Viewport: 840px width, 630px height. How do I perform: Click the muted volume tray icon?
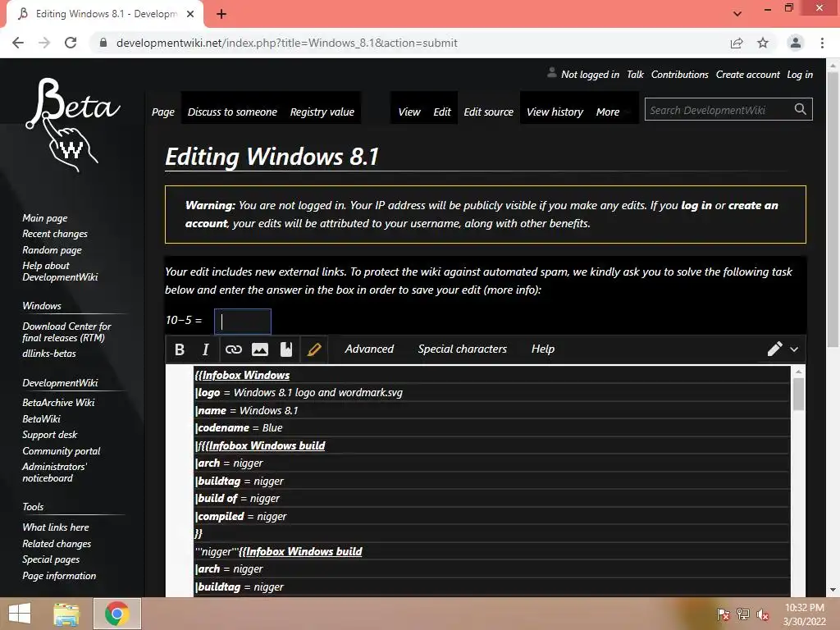pos(762,614)
